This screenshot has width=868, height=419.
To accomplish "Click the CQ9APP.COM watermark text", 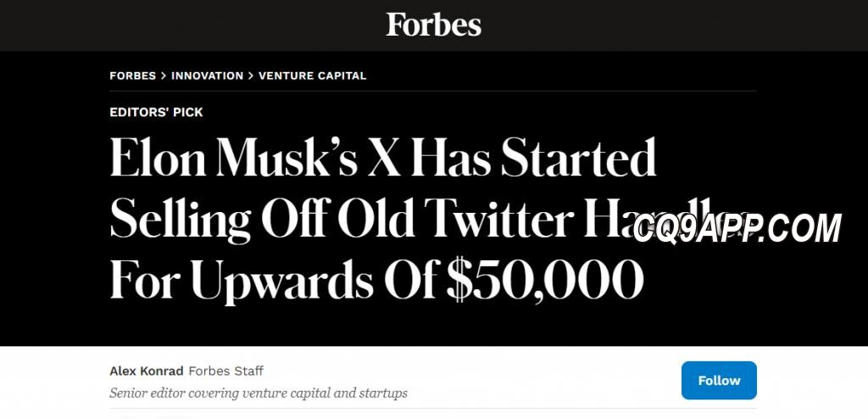I will (x=737, y=228).
